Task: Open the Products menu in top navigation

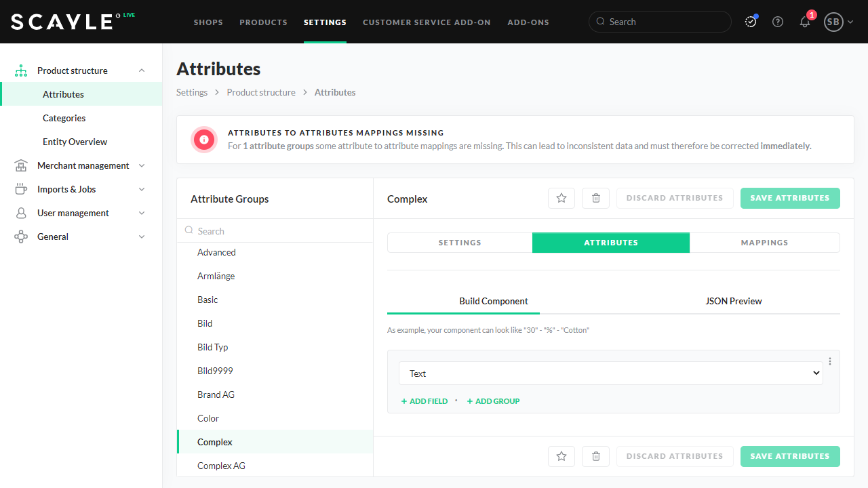Action: click(263, 22)
